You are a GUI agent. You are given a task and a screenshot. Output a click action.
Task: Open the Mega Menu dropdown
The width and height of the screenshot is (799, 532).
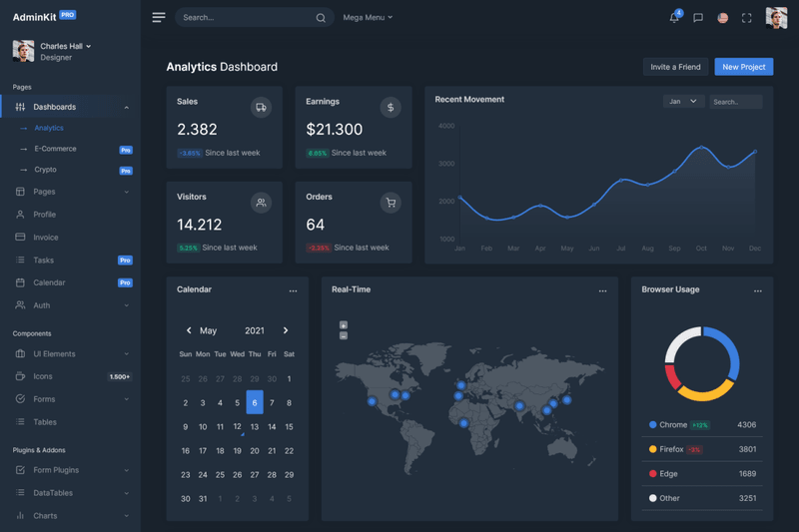click(x=368, y=17)
